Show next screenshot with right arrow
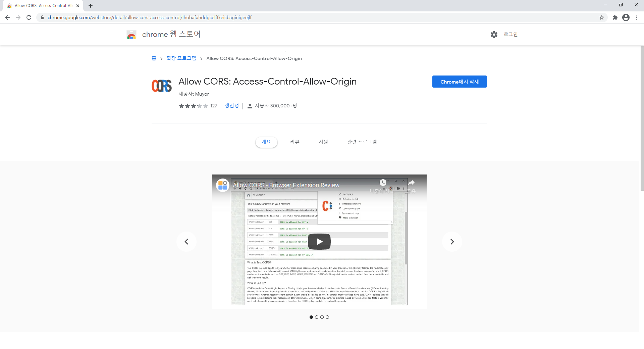The width and height of the screenshot is (644, 349). tap(452, 242)
